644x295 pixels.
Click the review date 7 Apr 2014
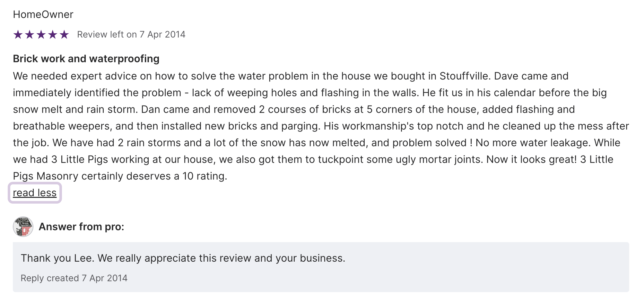coord(162,35)
